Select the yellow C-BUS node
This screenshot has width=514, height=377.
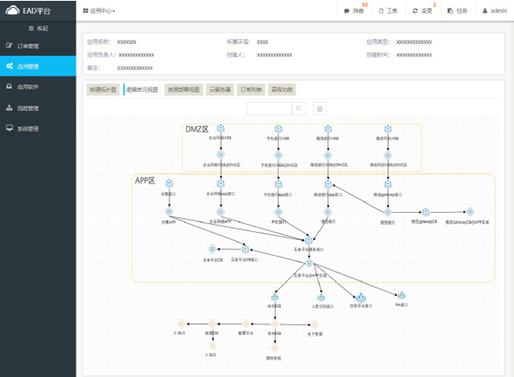(x=181, y=324)
